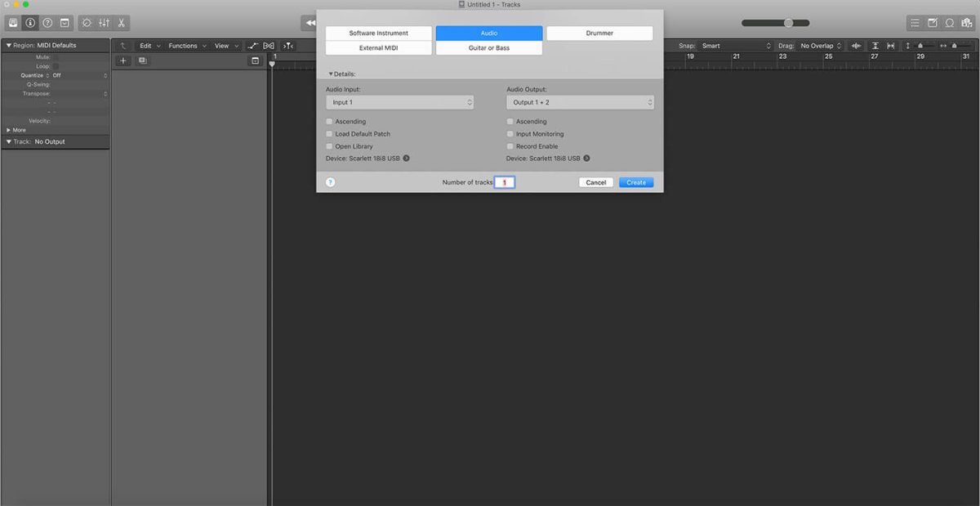Click the add track plus button
Image resolution: width=980 pixels, height=506 pixels.
(x=123, y=60)
